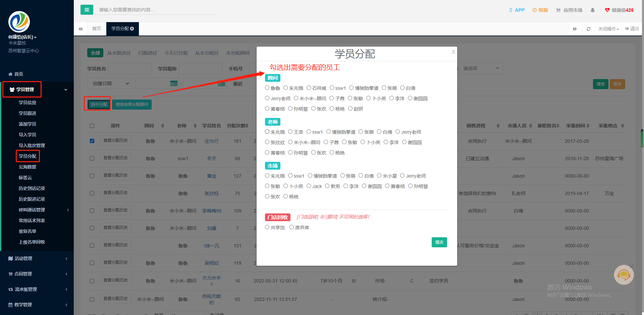Image resolution: width=644 pixels, height=315 pixels.
Task: Switch to the 首页 tab
Action: (97, 29)
